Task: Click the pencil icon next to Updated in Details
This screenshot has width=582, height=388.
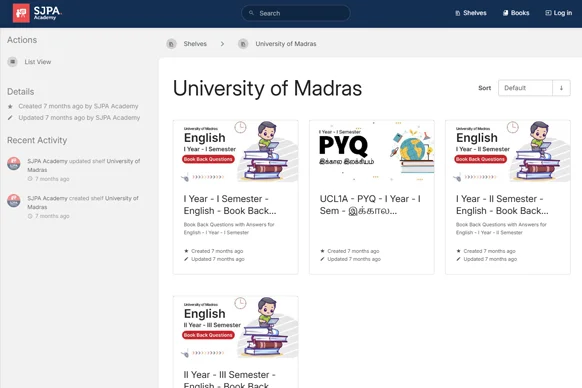Action: [10, 118]
